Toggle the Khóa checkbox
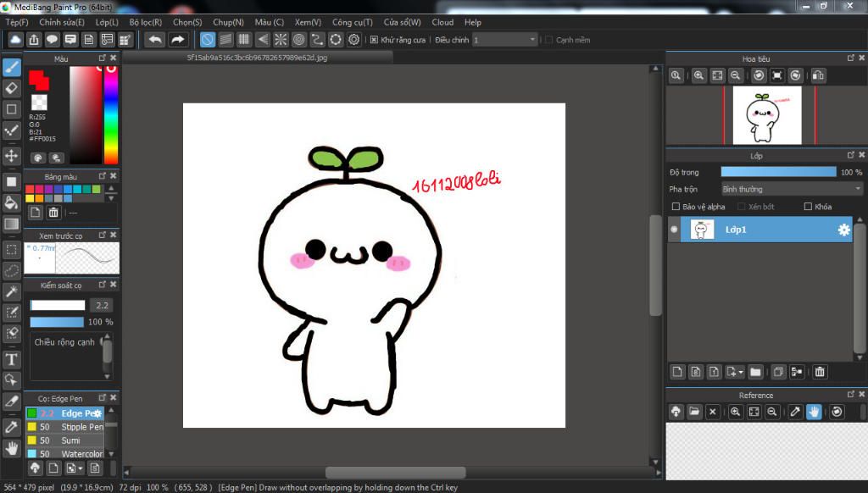Screen dimensions: 868x493 click(808, 207)
